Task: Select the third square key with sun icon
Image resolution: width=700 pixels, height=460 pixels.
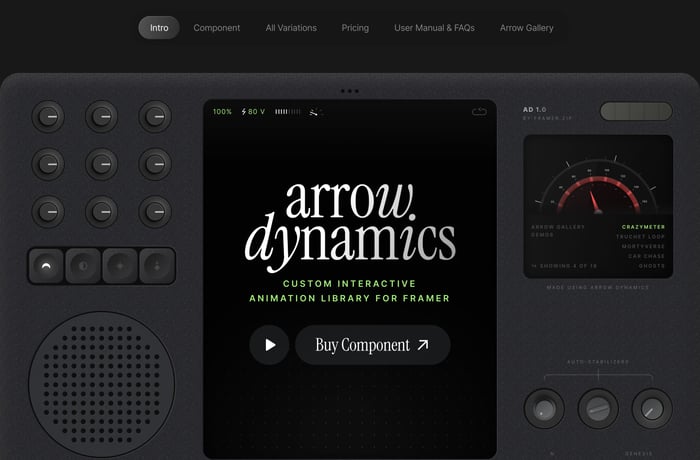Action: 120,266
